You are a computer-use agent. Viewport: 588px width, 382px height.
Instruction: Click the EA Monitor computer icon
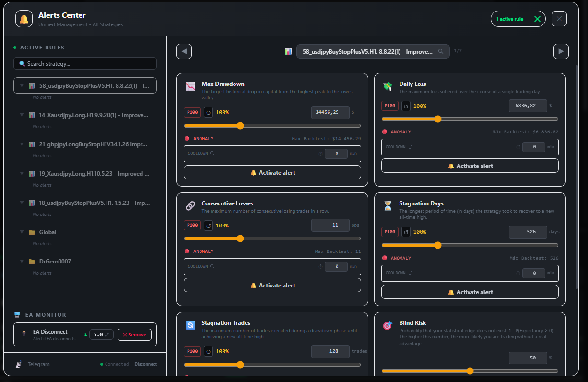[17, 315]
